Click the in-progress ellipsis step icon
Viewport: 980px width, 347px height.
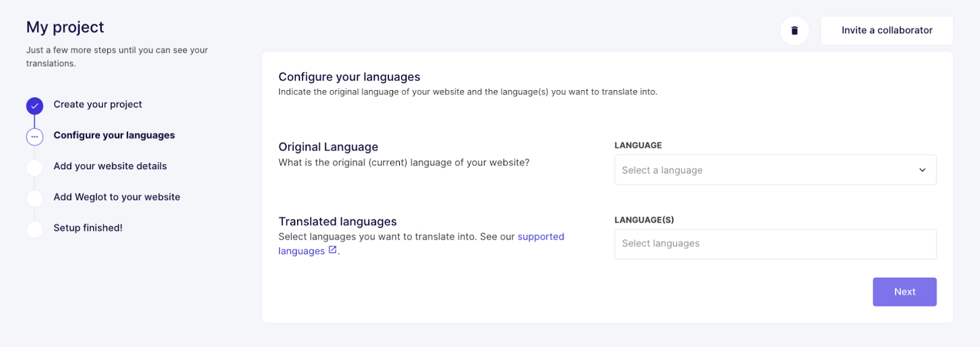35,137
